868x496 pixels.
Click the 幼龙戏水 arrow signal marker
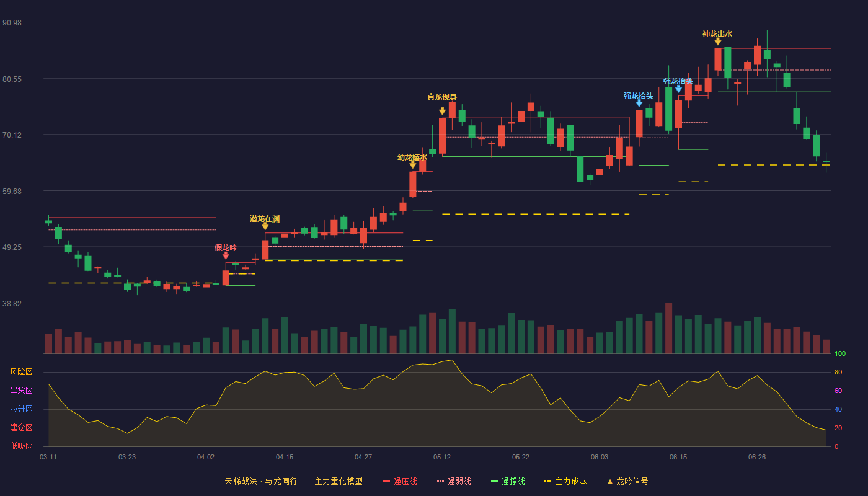pos(413,165)
